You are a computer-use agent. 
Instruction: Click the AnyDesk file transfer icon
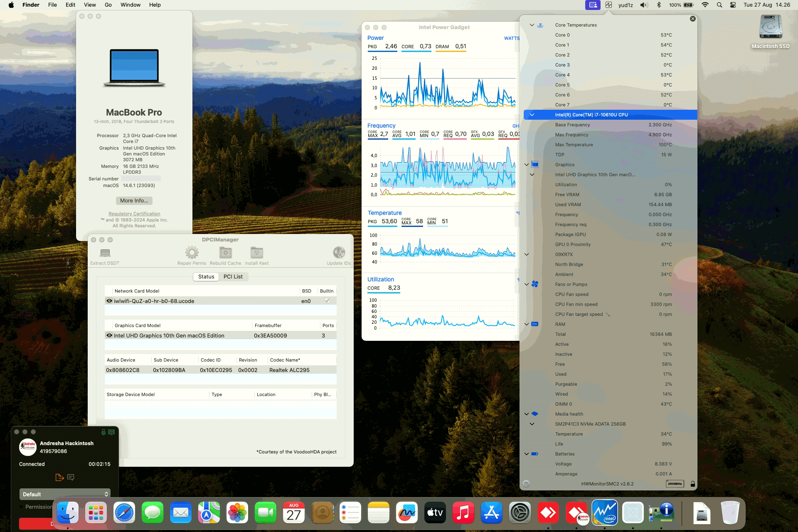click(59, 478)
